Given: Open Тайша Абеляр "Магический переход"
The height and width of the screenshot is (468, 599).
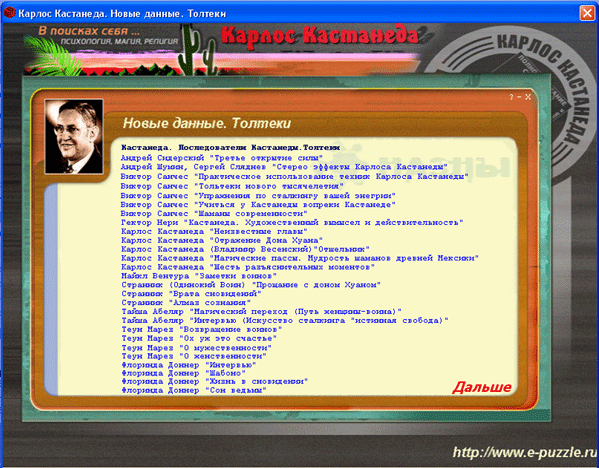Looking at the screenshot, I should point(261,312).
